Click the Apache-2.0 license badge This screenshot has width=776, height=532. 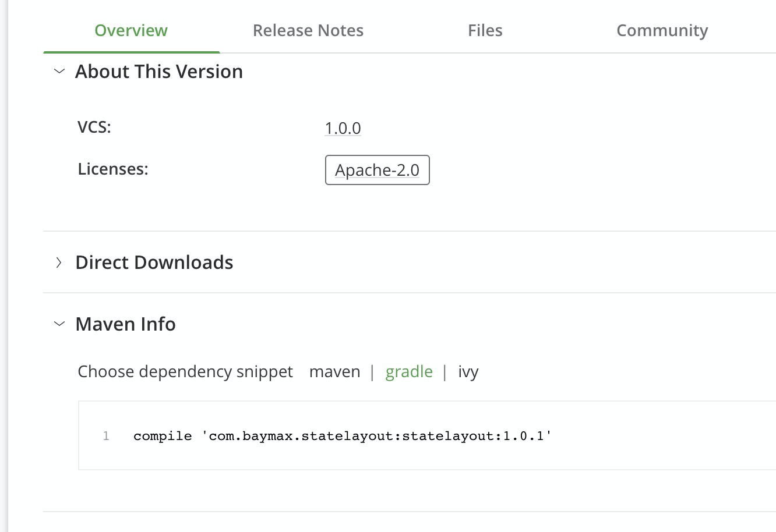tap(377, 170)
